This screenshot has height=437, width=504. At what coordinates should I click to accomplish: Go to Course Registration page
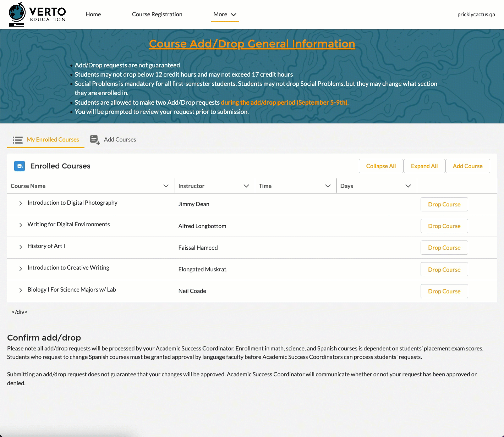[157, 15]
